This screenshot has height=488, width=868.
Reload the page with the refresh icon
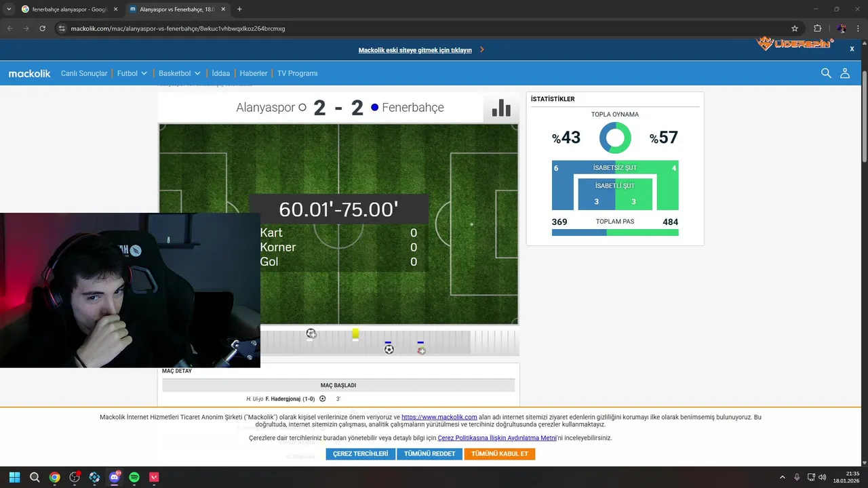pyautogui.click(x=42, y=28)
